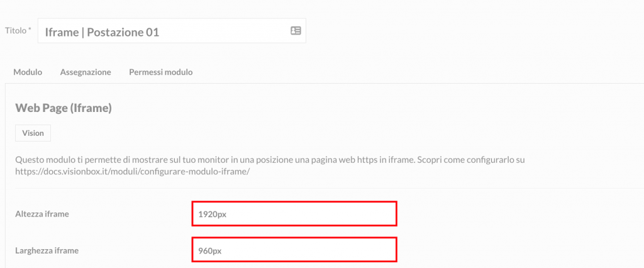
Task: Click the word Iframe in title field
Action: click(62, 32)
